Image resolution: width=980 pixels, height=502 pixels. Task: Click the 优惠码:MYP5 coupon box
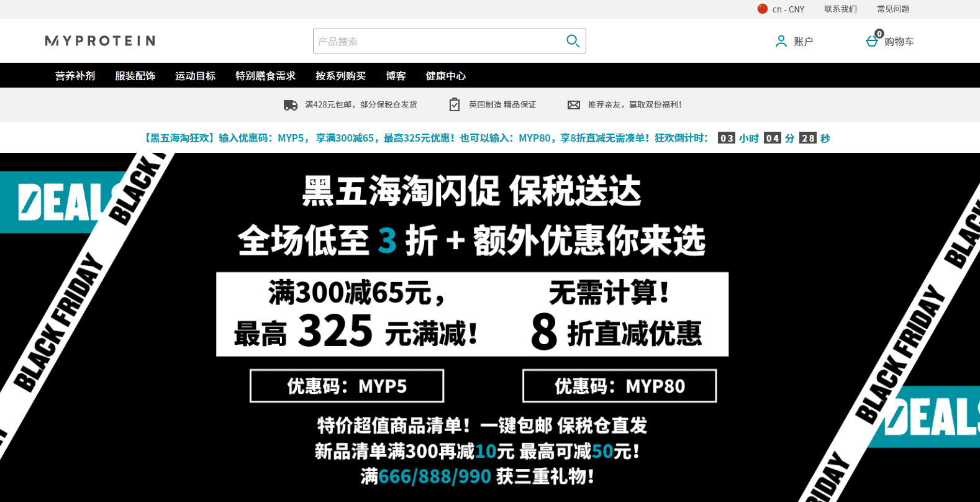pyautogui.click(x=347, y=386)
